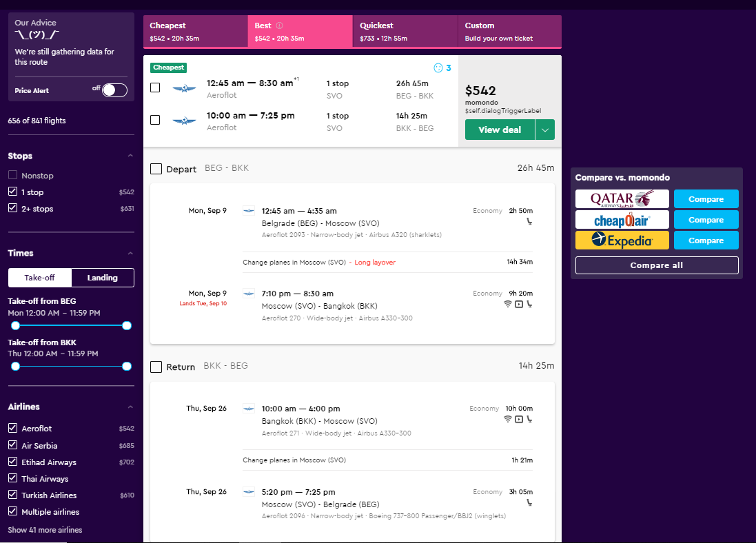Click the cheapOair logo
The width and height of the screenshot is (756, 543).
(622, 219)
